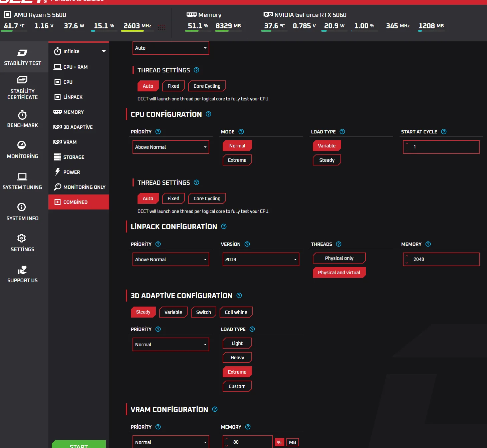Open Stability Certificate section icon
The image size is (487, 448).
[x=22, y=80]
